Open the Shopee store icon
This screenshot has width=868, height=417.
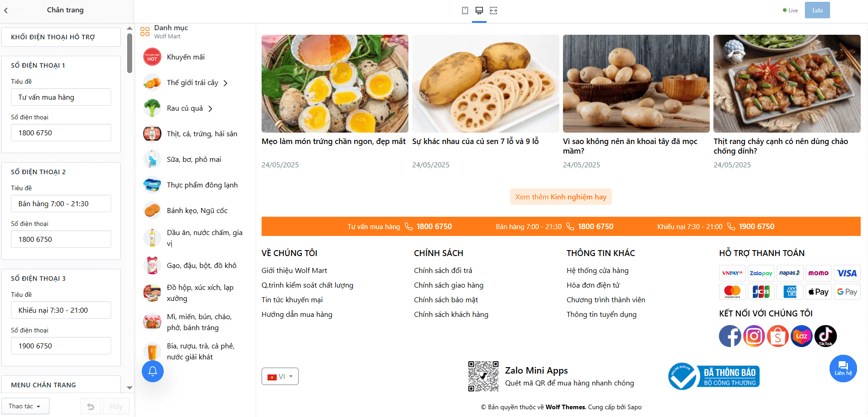[778, 336]
